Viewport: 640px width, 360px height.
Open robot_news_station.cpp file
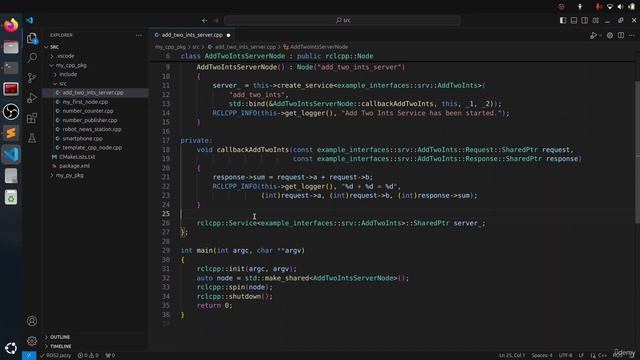[92, 129]
